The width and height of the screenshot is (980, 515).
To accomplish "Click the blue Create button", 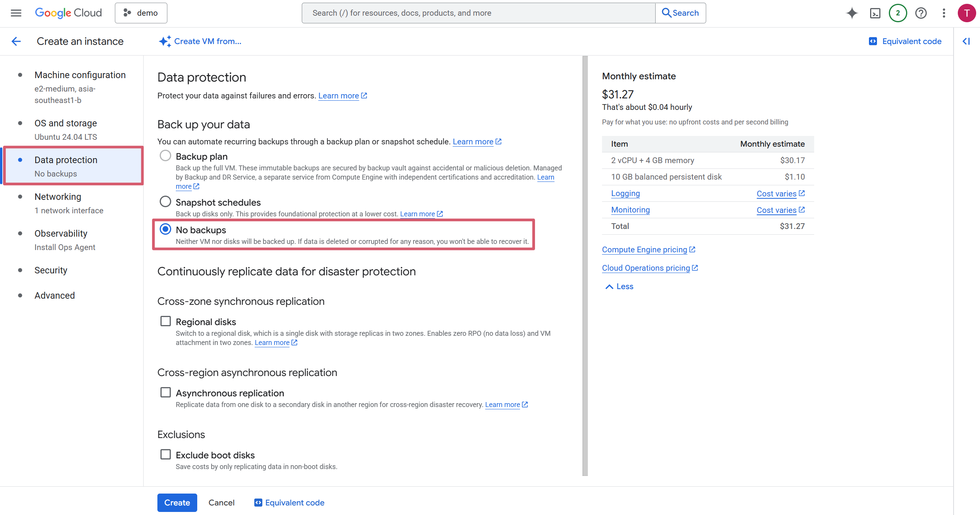I will [x=177, y=502].
